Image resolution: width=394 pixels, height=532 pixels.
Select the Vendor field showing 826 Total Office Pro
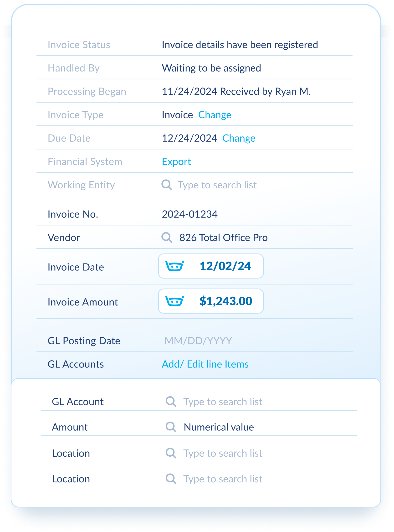pos(223,238)
